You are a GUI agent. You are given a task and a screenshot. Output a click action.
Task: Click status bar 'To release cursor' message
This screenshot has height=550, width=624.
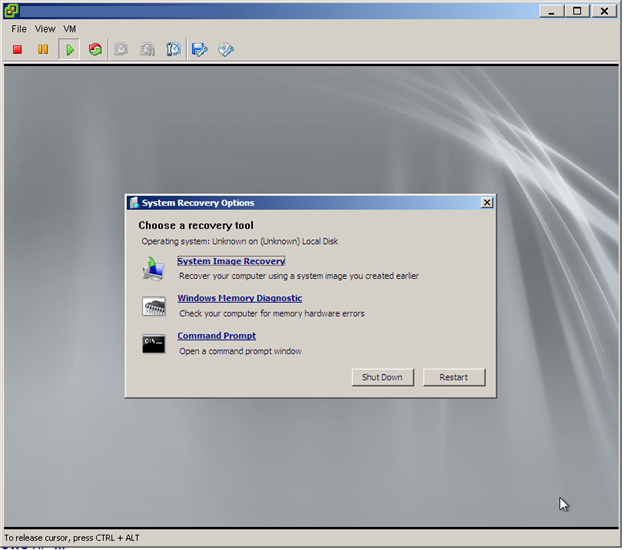pyautogui.click(x=72, y=538)
